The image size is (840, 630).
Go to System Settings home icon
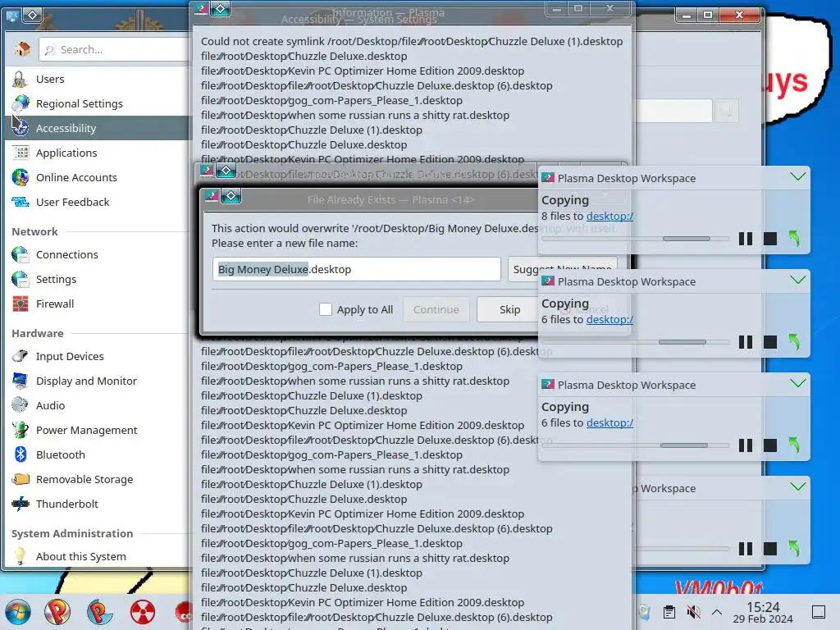pyautogui.click(x=22, y=49)
